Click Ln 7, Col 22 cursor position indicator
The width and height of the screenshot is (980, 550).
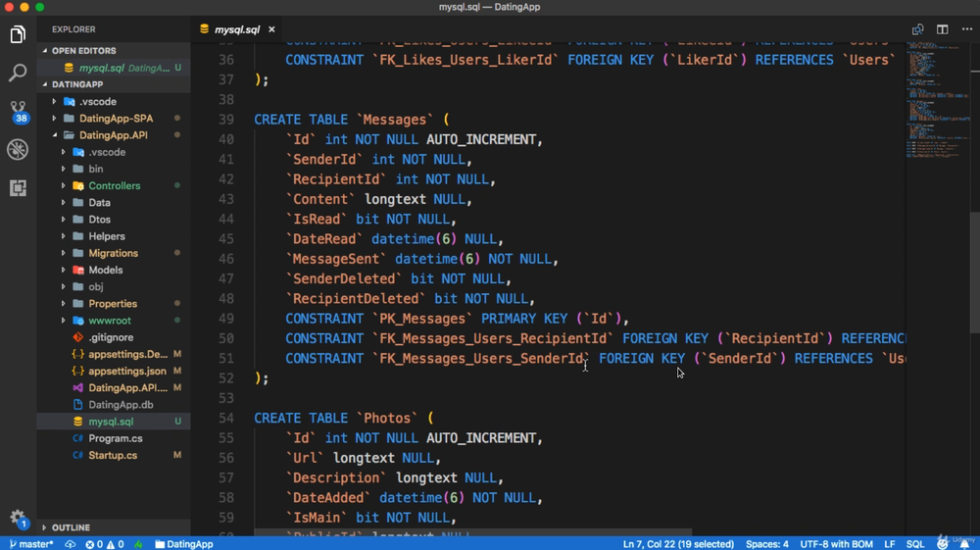tap(678, 544)
